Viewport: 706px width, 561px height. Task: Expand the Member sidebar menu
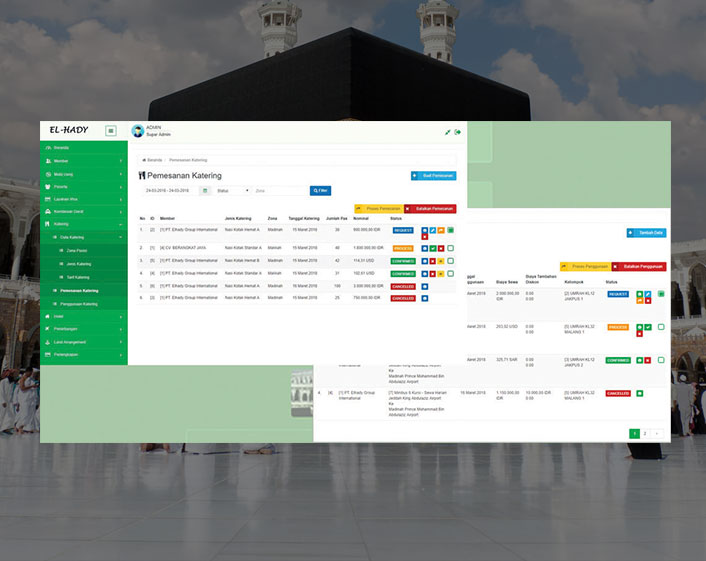[x=84, y=160]
